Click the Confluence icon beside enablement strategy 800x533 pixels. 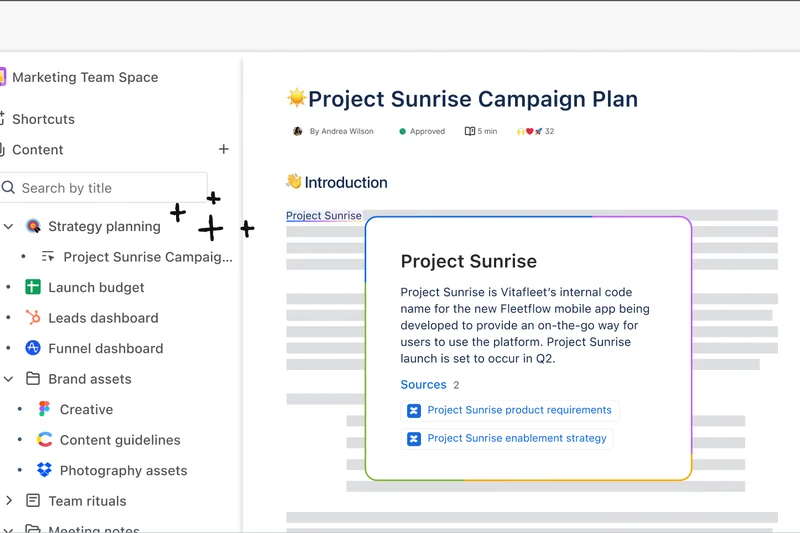(414, 439)
